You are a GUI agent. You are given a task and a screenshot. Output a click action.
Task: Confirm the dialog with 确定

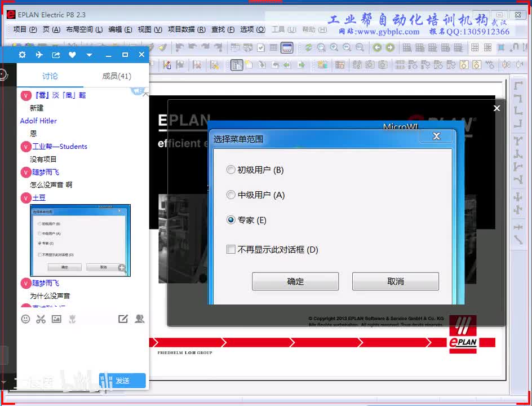point(295,281)
